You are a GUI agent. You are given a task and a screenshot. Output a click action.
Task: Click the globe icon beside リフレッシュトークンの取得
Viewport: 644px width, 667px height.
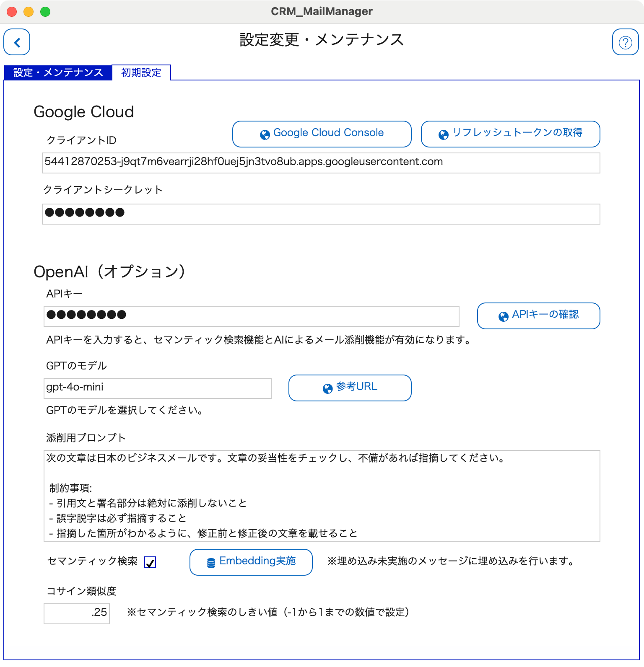(444, 134)
